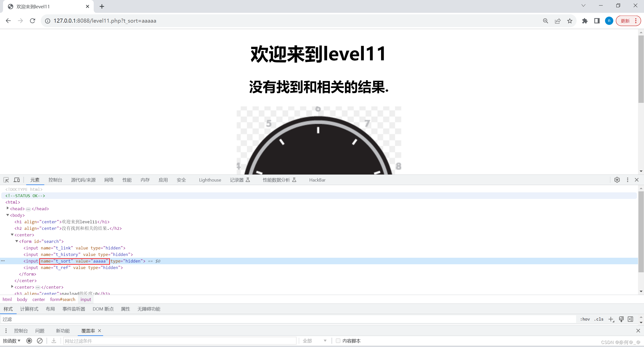Click the close DevTools icon
644x347 pixels.
(637, 180)
